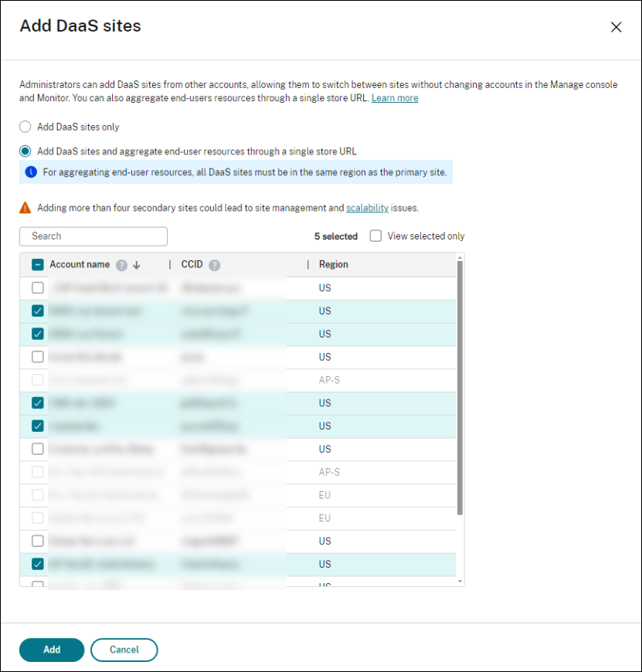Open the Learn more link
Viewport: 642px width, 672px height.
point(395,98)
